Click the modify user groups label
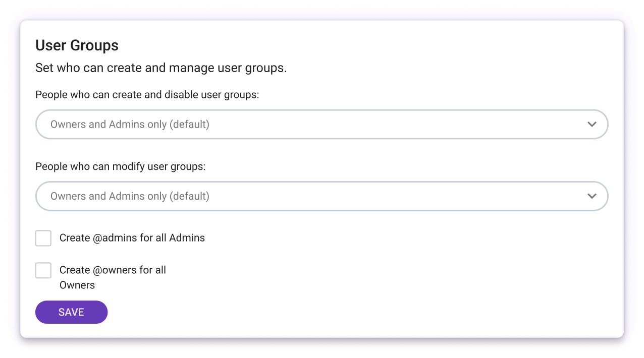The height and width of the screenshot is (358, 644). pos(120,166)
